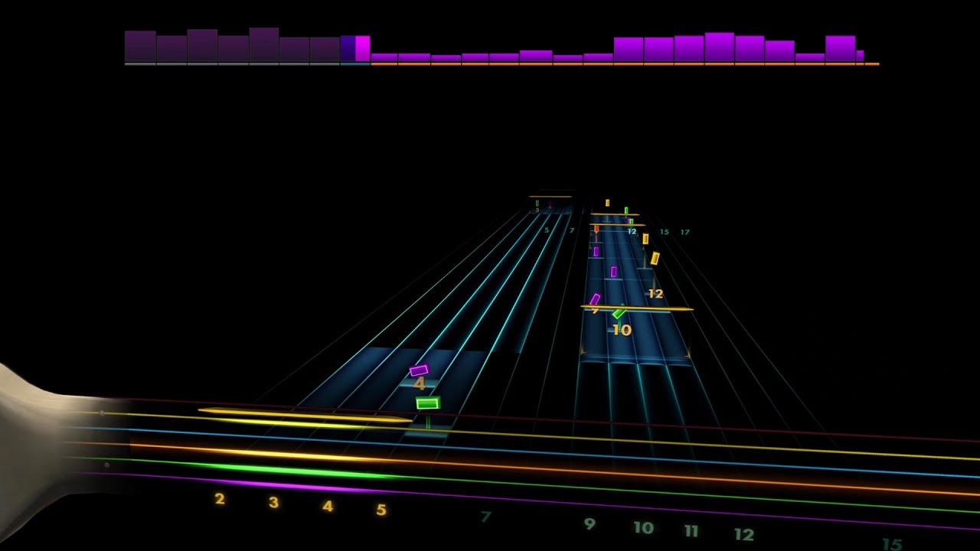The image size is (980, 551).
Task: Click the green note above the orange 10
Action: tap(619, 313)
